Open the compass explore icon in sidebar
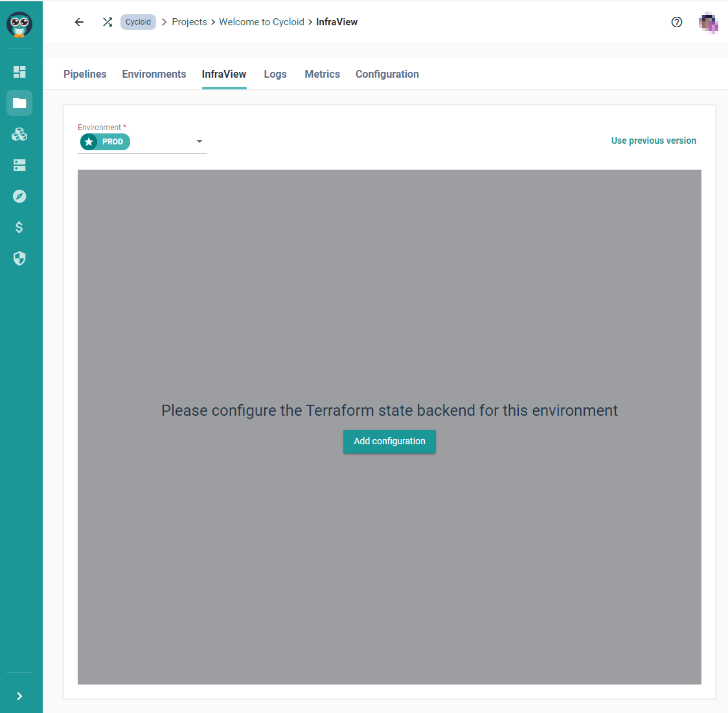The width and height of the screenshot is (728, 713). point(19,196)
